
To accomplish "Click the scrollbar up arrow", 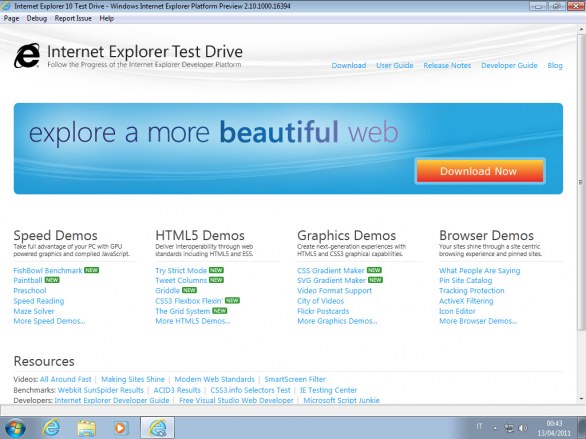I will [581, 29].
